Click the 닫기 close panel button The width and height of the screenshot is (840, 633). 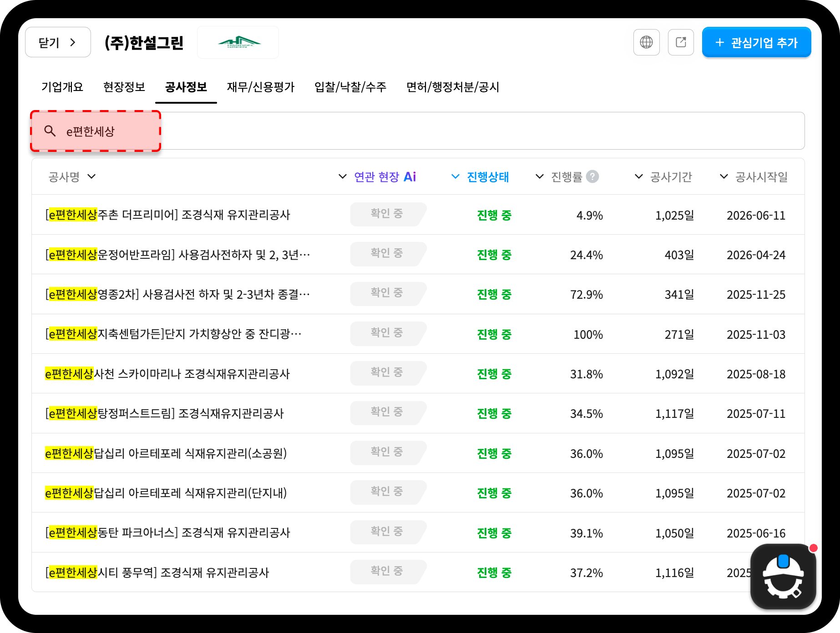point(58,42)
